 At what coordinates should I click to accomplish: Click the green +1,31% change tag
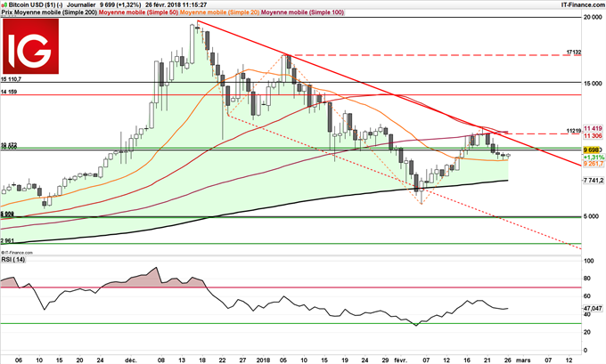[594, 158]
